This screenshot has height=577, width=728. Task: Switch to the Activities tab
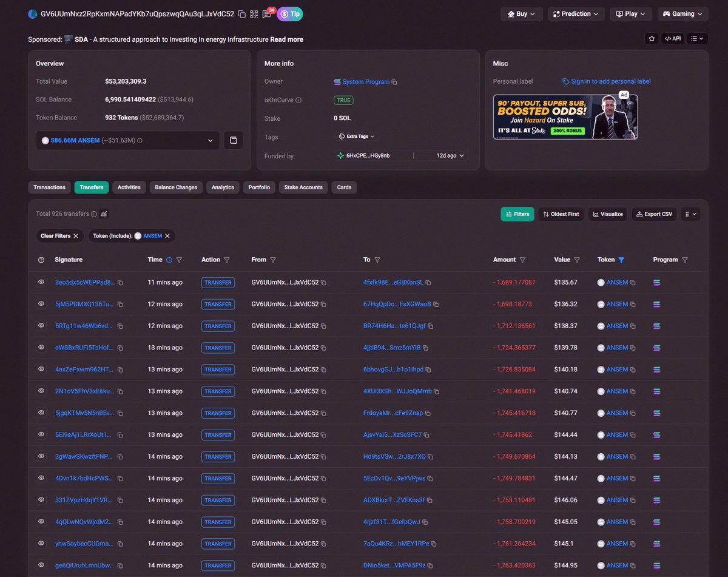(x=129, y=187)
